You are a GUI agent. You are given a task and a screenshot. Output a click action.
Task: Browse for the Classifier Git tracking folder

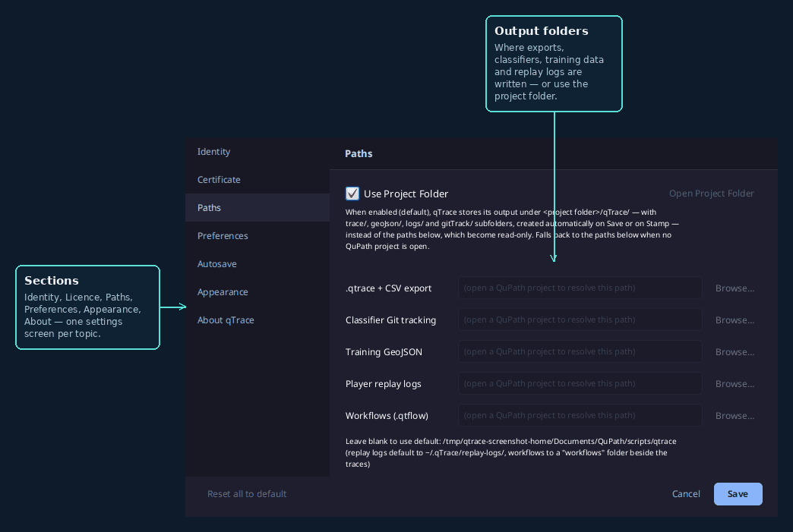click(735, 320)
